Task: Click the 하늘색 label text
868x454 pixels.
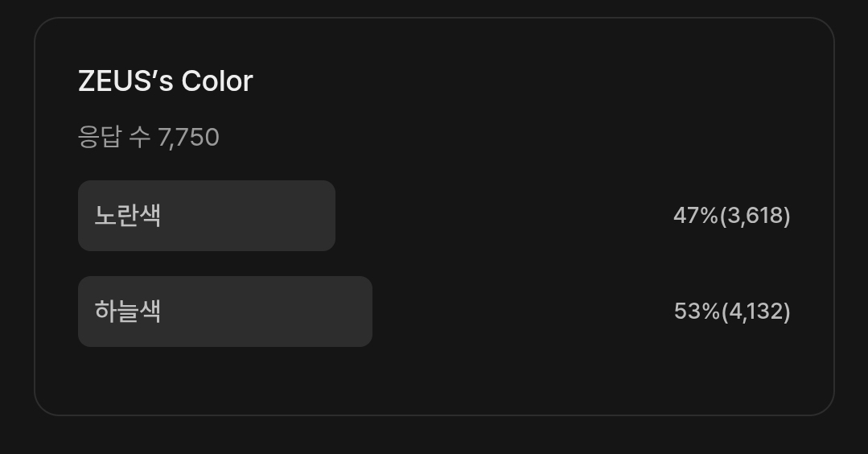Action: [x=127, y=312]
